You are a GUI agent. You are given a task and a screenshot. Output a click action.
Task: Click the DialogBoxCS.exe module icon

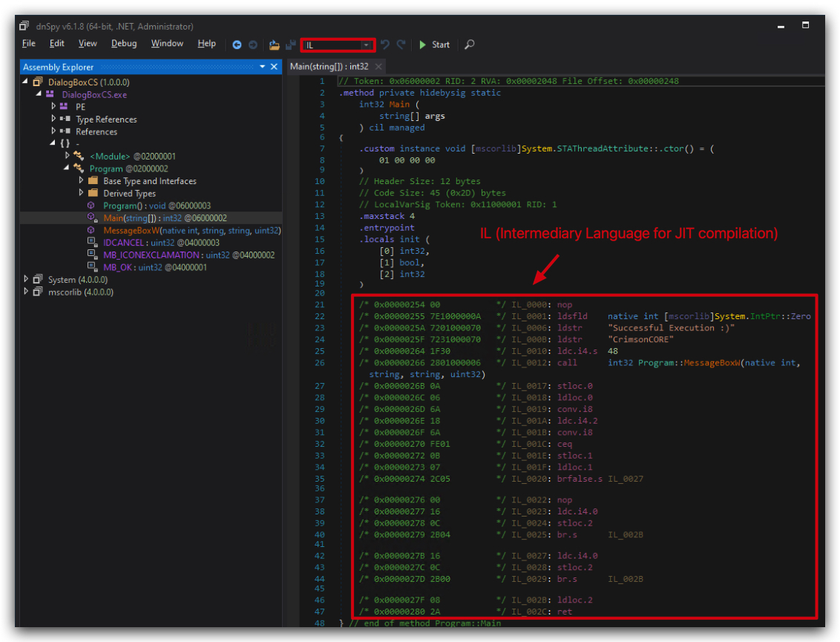point(50,94)
